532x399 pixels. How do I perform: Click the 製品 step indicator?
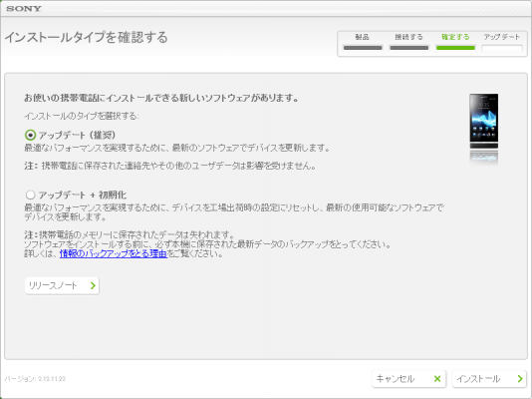click(x=363, y=43)
